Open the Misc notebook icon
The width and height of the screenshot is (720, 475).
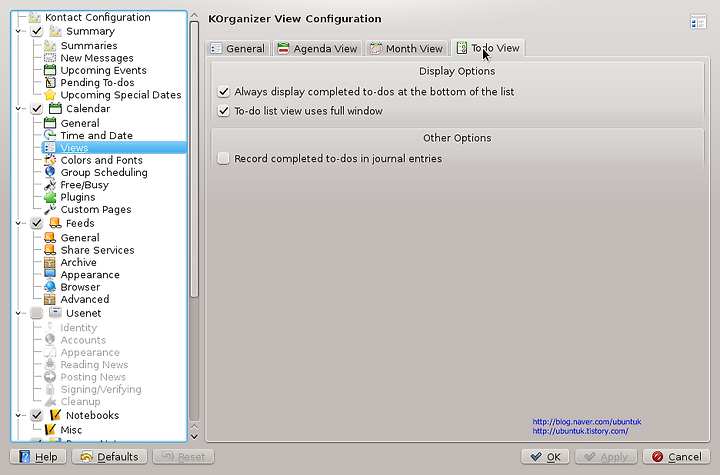pos(50,430)
